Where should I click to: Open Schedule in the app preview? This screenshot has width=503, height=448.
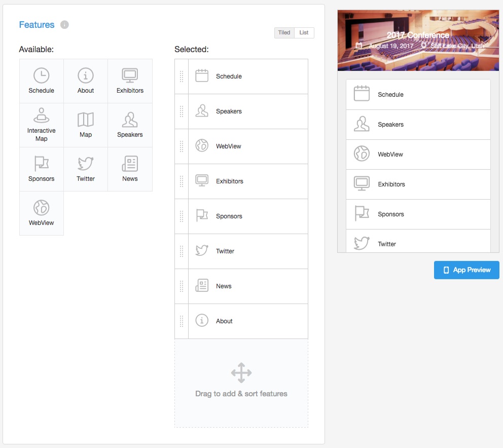[x=418, y=95]
